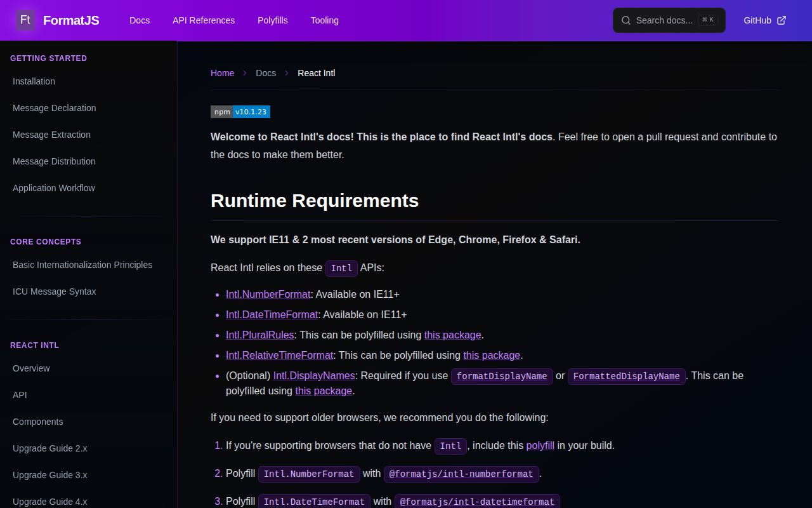
Task: Click the Ft logo icon
Action: click(25, 20)
